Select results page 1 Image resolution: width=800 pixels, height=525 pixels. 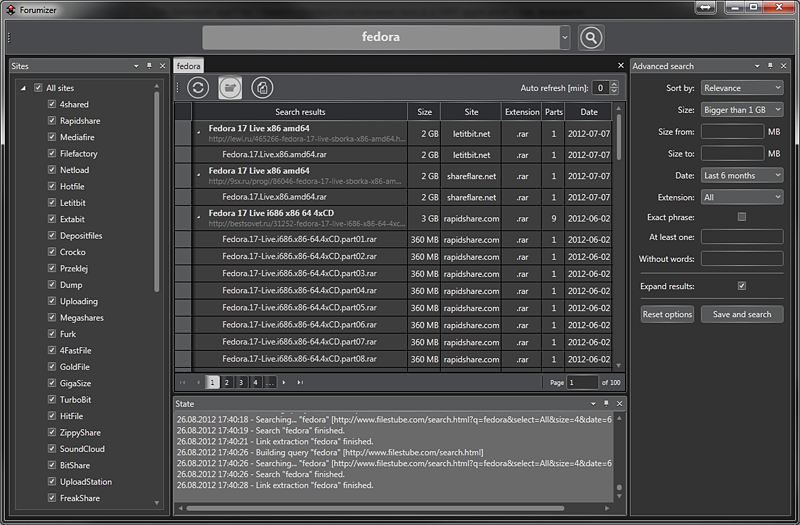(x=212, y=382)
